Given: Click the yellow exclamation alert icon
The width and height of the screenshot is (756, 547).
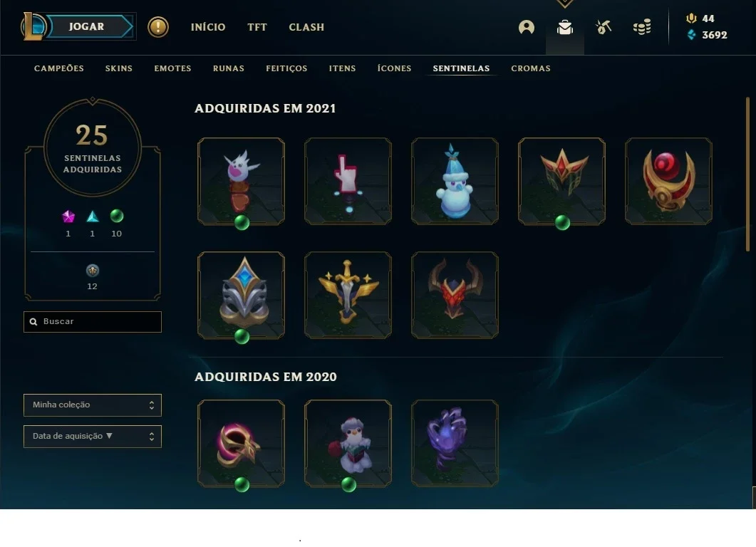Looking at the screenshot, I should click(x=158, y=27).
